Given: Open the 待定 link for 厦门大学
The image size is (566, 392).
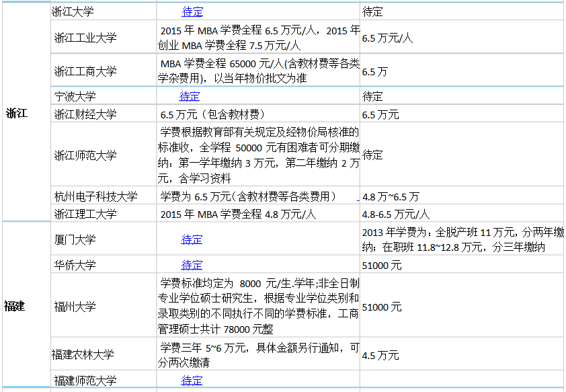Looking at the screenshot, I should (x=192, y=239).
